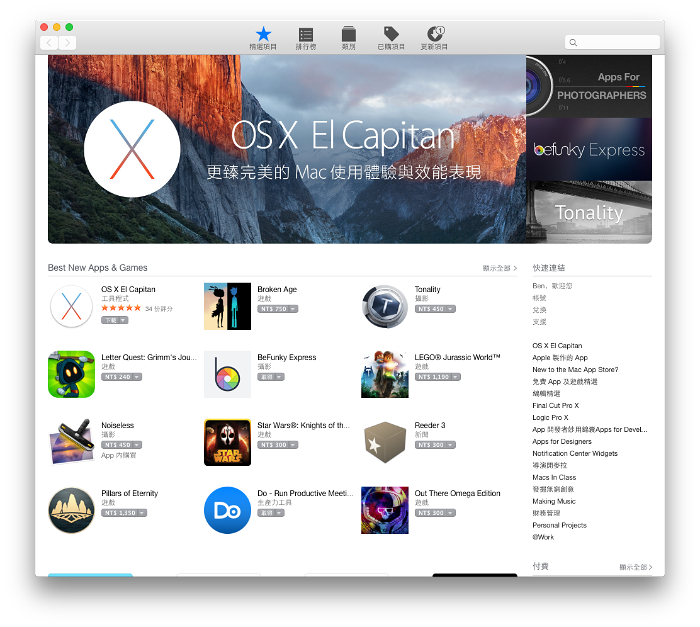The height and width of the screenshot is (627, 700).
Task: Expand the LEGO Jurassic World NT$ 1,190 button
Action: 438,377
